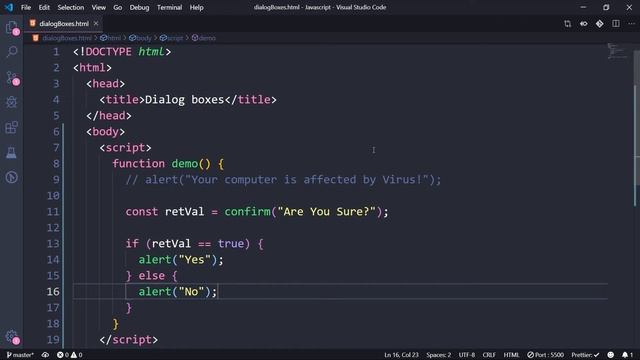Click line number 13 in gutter
The image size is (640, 360).
pyautogui.click(x=53, y=243)
